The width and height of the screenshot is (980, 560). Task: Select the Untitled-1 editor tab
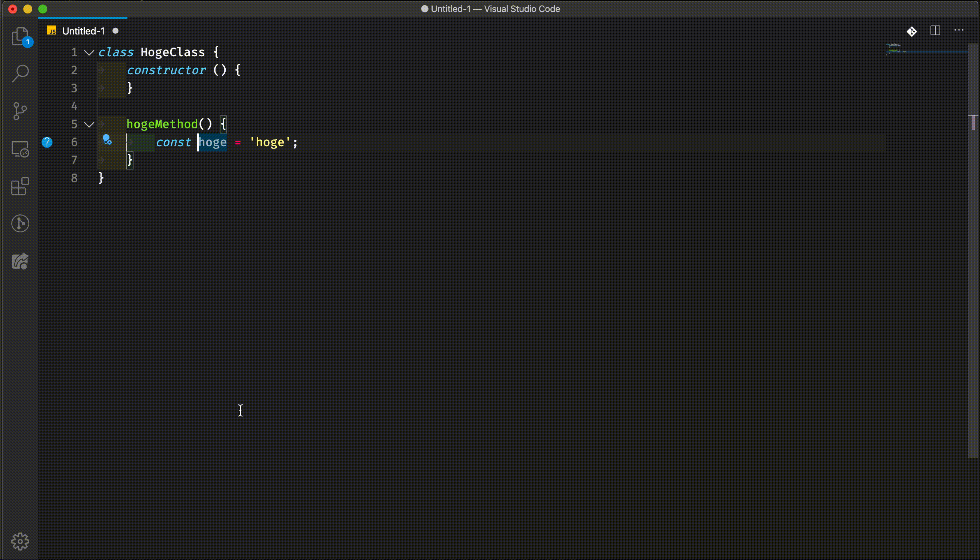point(83,31)
